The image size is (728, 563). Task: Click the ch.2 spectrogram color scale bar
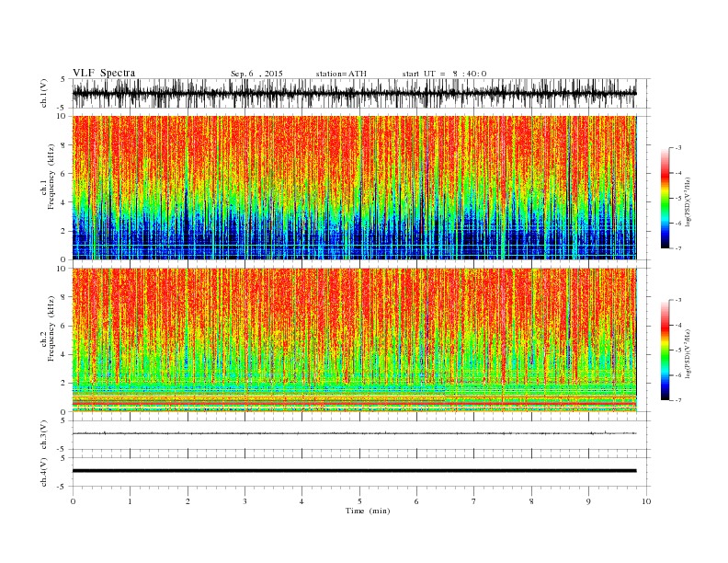pos(665,350)
